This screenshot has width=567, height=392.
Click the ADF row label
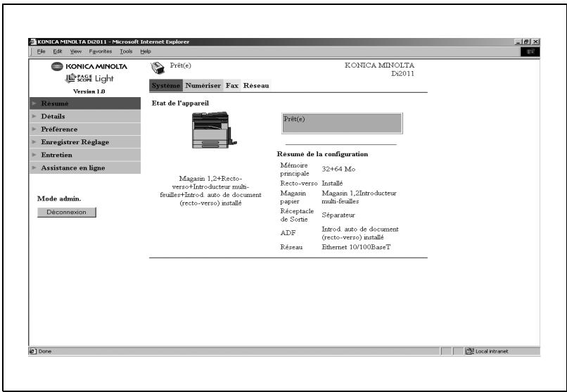pyautogui.click(x=288, y=233)
